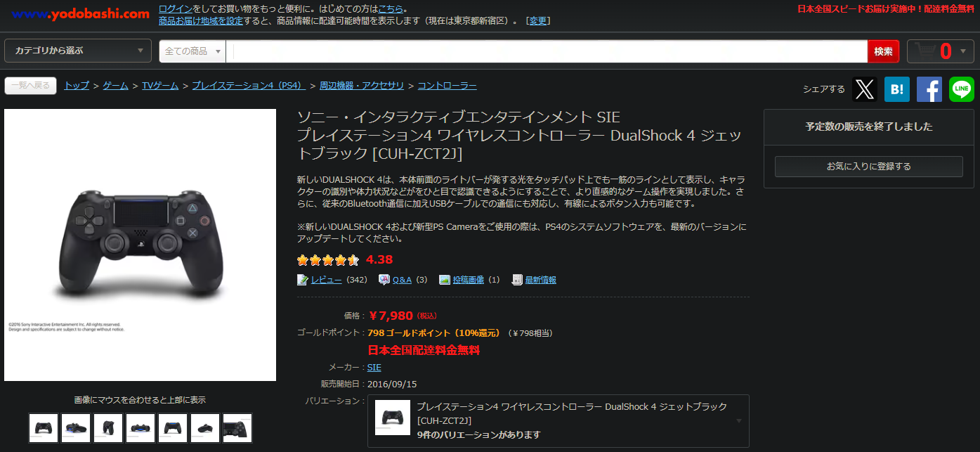
Task: Open the レビュー reviews link
Action: (x=327, y=280)
